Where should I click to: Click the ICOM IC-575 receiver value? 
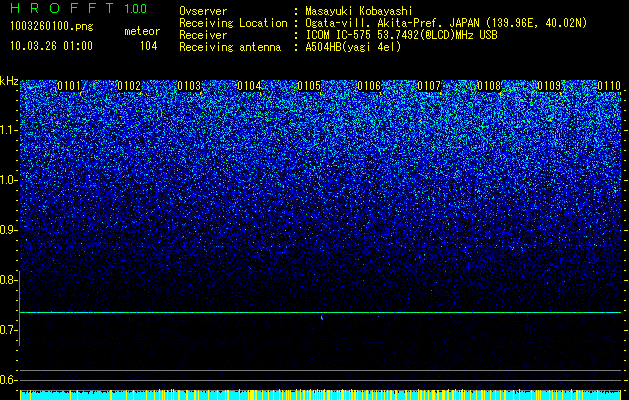[x=401, y=35]
